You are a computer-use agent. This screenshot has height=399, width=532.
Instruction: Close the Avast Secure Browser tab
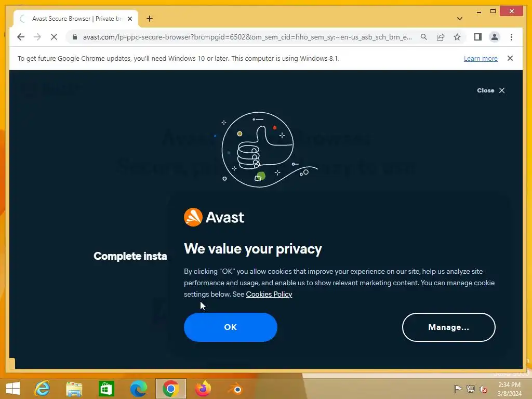[x=129, y=19]
